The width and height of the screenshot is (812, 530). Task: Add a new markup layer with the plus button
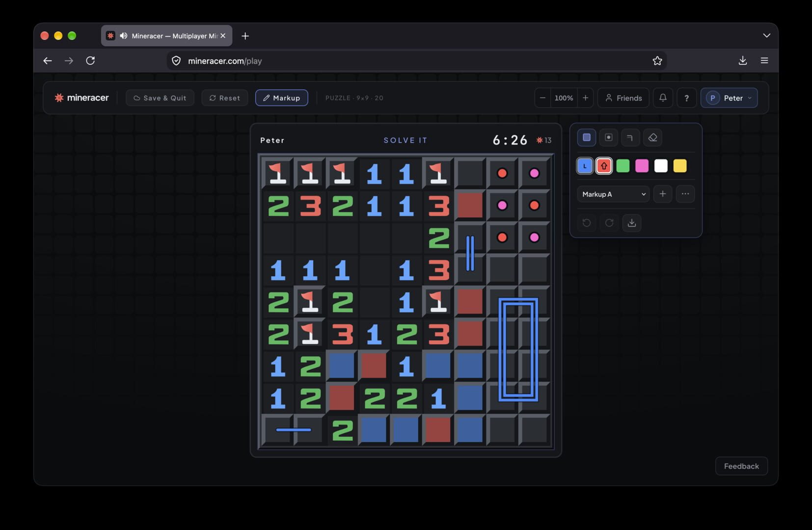pyautogui.click(x=663, y=194)
